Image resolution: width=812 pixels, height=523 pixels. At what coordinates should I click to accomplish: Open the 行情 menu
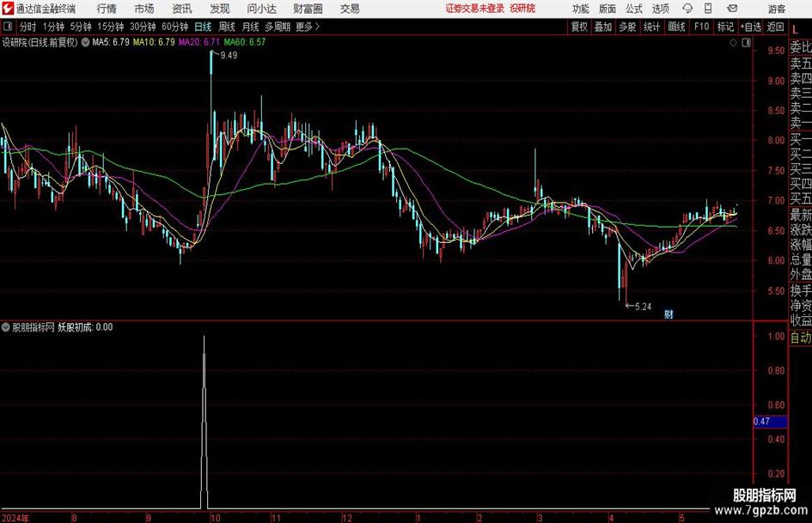click(107, 9)
